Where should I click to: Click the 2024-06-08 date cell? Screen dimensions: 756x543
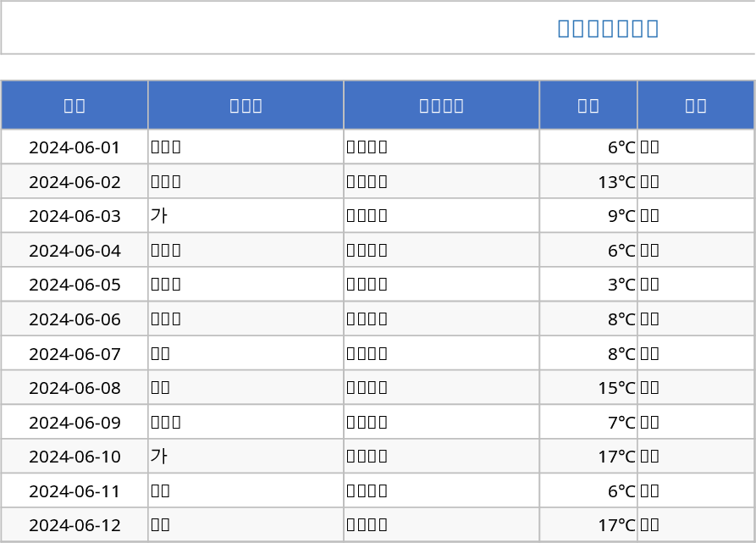74,388
